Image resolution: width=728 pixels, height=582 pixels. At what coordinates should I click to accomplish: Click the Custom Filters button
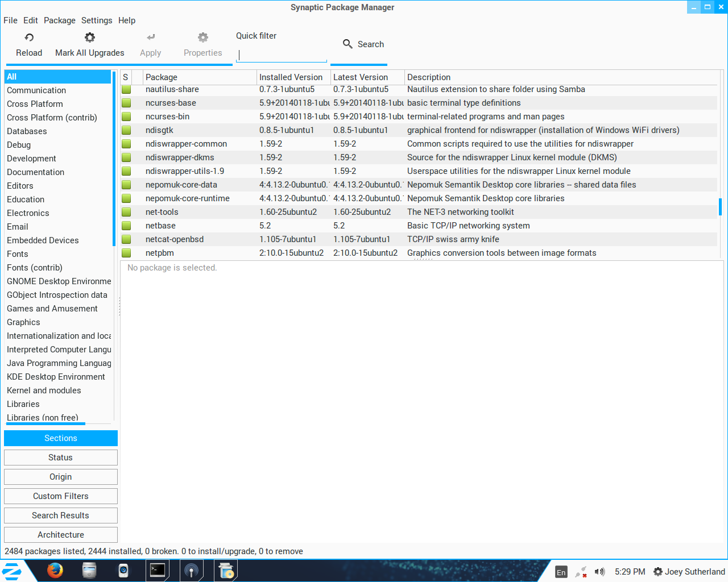[x=61, y=496]
